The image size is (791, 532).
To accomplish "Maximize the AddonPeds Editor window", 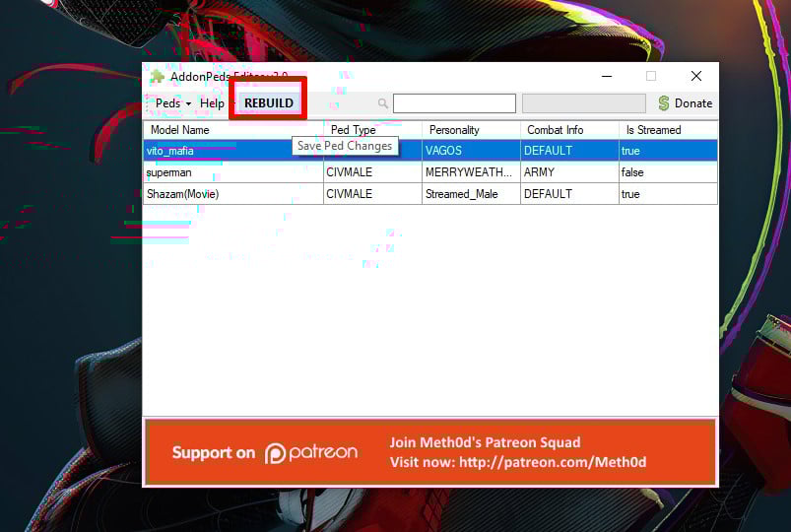I will coord(651,76).
